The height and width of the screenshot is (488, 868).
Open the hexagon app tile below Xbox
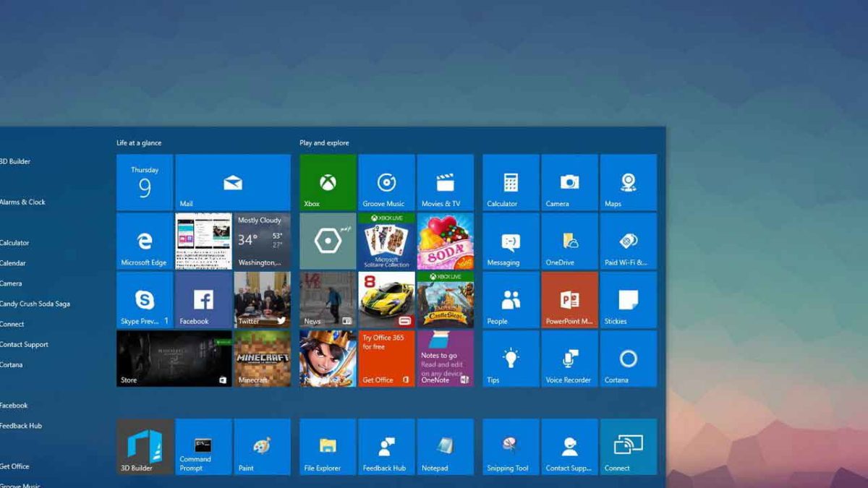tap(328, 241)
